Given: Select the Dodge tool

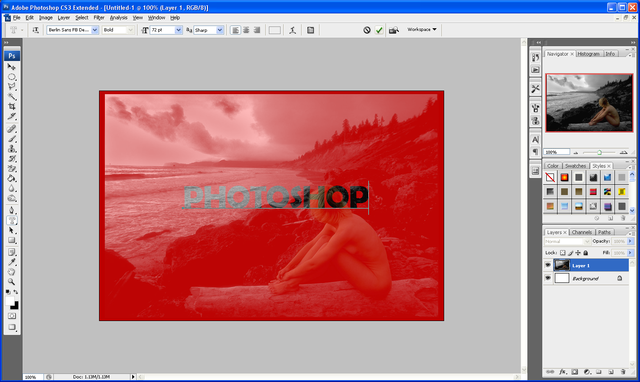Looking at the screenshot, I should click(x=12, y=198).
